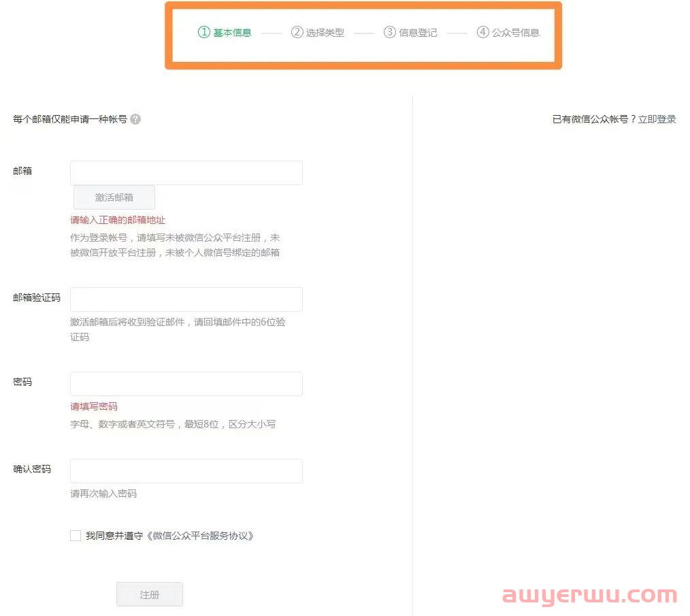Focus the 密码 input field
This screenshot has height=616, width=690.
click(186, 384)
